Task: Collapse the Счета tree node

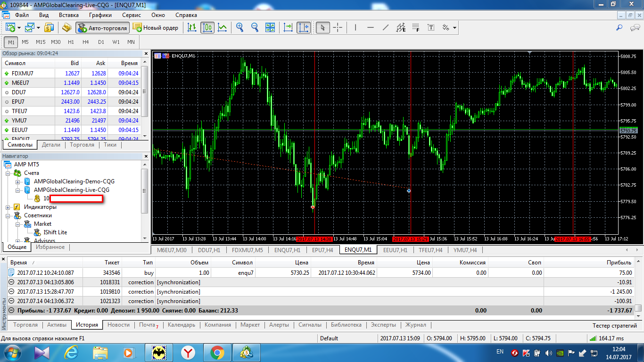Action: [x=8, y=173]
